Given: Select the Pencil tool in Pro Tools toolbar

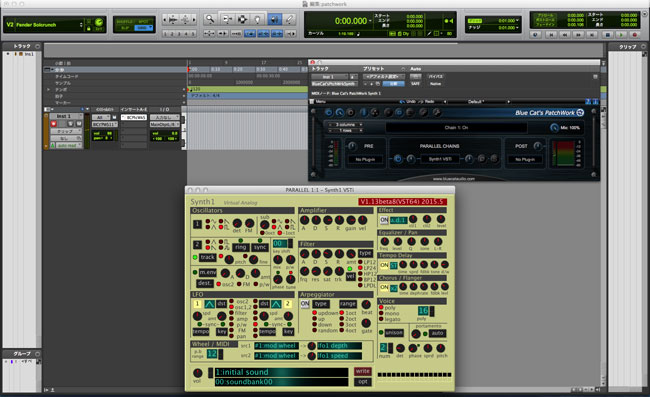Looking at the screenshot, I should pyautogui.click(x=289, y=19).
